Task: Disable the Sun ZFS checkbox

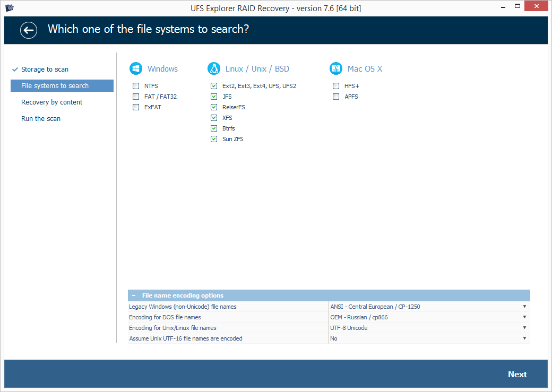Action: pos(214,139)
